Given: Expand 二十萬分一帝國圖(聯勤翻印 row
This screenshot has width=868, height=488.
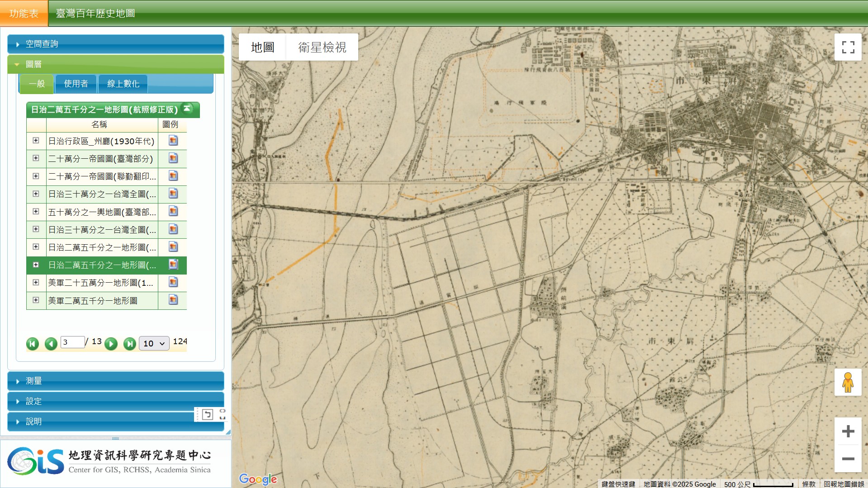Looking at the screenshot, I should point(36,176).
